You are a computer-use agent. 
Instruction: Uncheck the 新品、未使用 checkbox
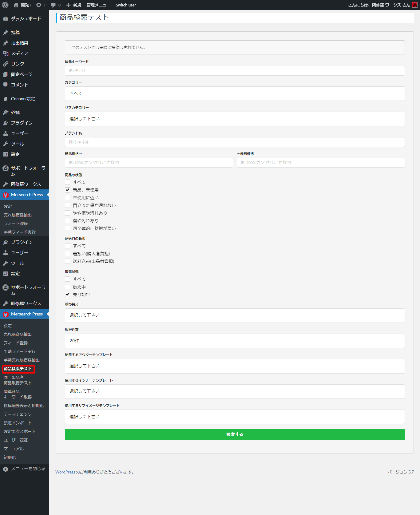68,190
